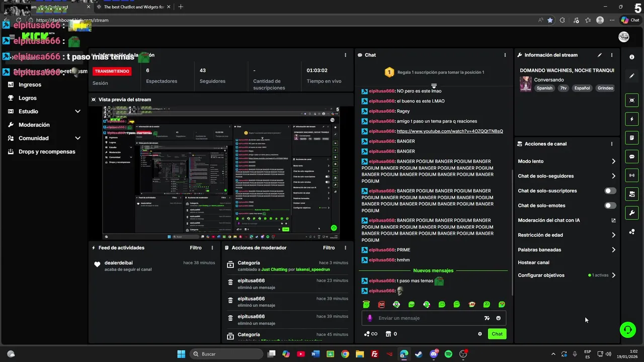Viewport: 644px width, 362px height.
Task: Click the info icon in right sidebar
Action: click(632, 57)
